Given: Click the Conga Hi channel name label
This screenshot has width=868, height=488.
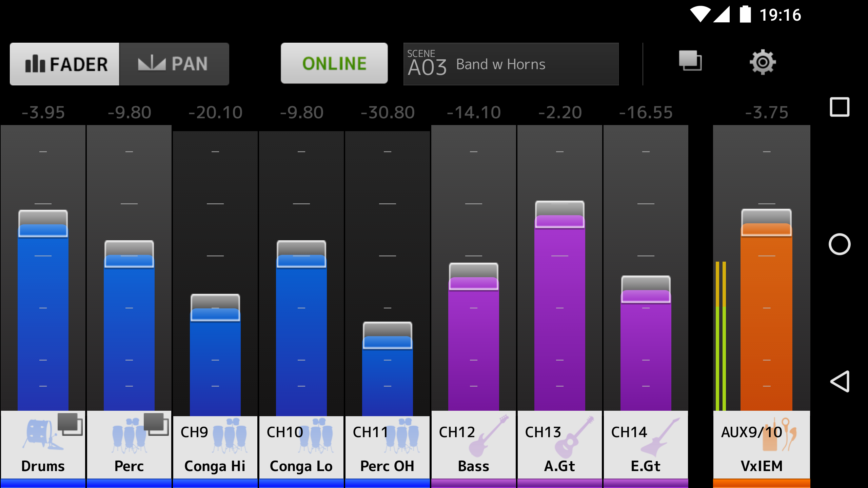Looking at the screenshot, I should (x=215, y=467).
